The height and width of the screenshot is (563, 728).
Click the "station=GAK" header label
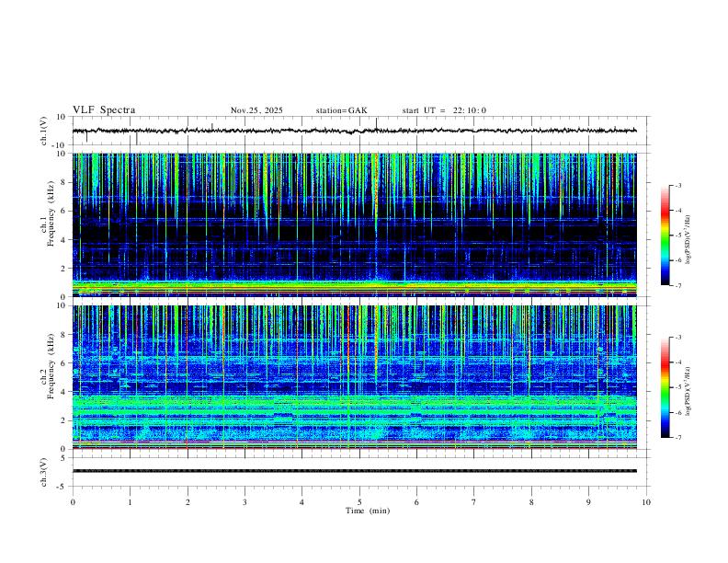pyautogui.click(x=341, y=110)
